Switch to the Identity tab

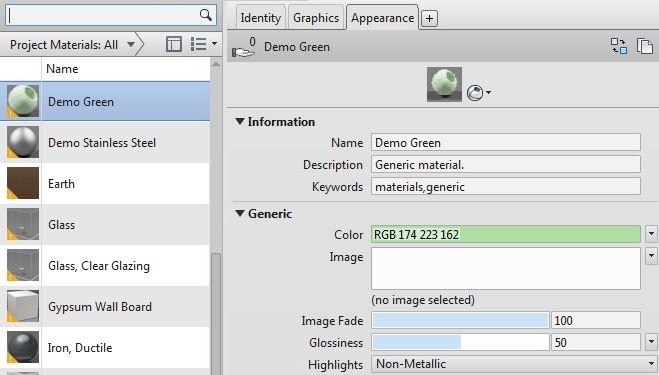coord(261,18)
